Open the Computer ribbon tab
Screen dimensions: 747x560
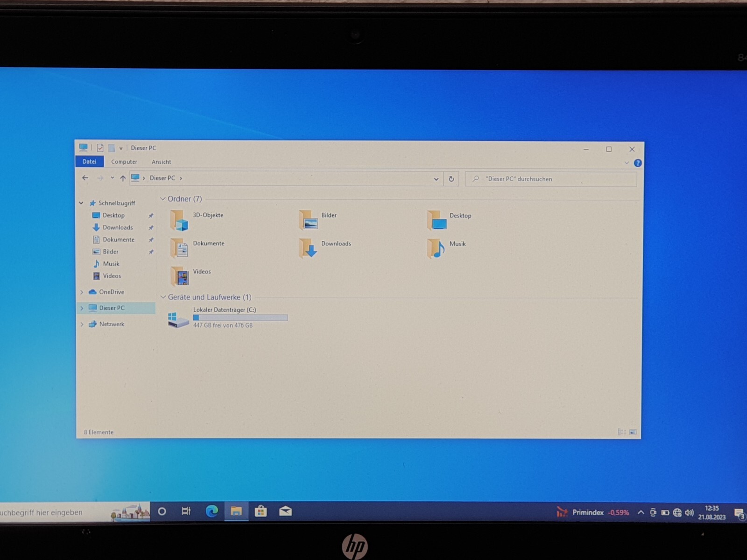click(x=124, y=161)
